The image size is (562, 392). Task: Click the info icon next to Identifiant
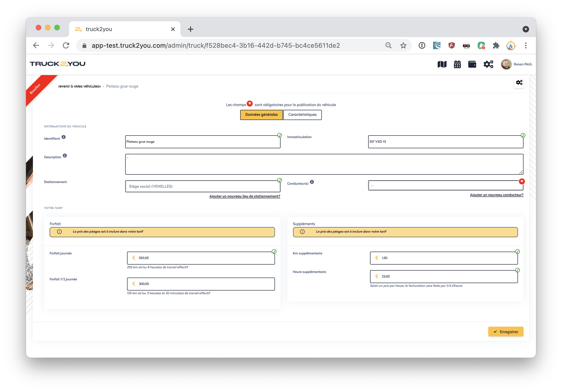[x=64, y=137]
